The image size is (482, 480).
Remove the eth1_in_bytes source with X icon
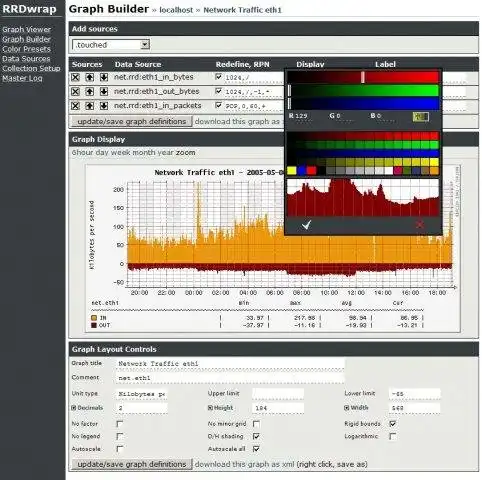pyautogui.click(x=75, y=77)
